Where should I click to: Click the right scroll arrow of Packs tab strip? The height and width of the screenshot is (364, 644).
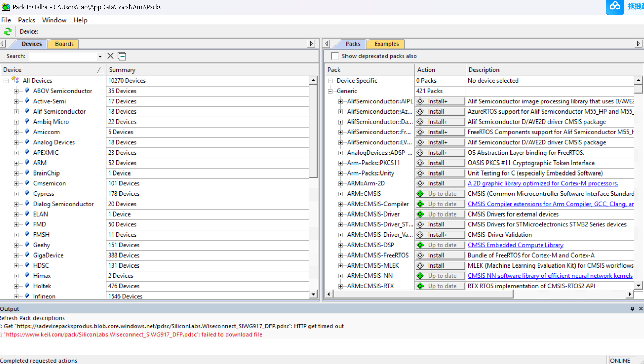(x=638, y=44)
